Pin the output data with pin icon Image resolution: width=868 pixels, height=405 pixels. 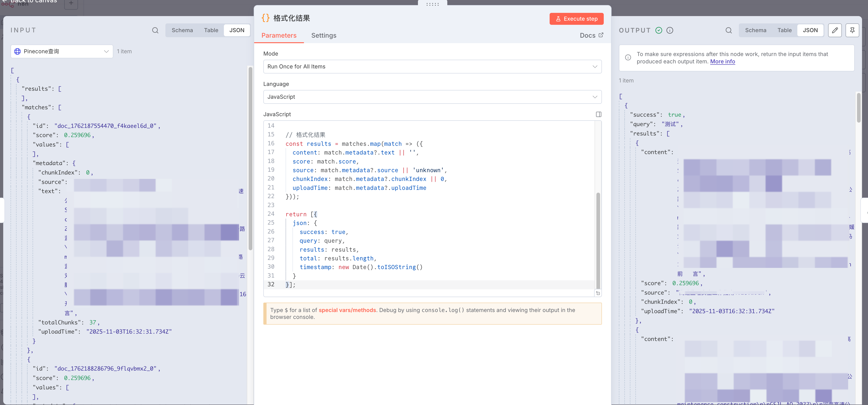click(x=852, y=30)
